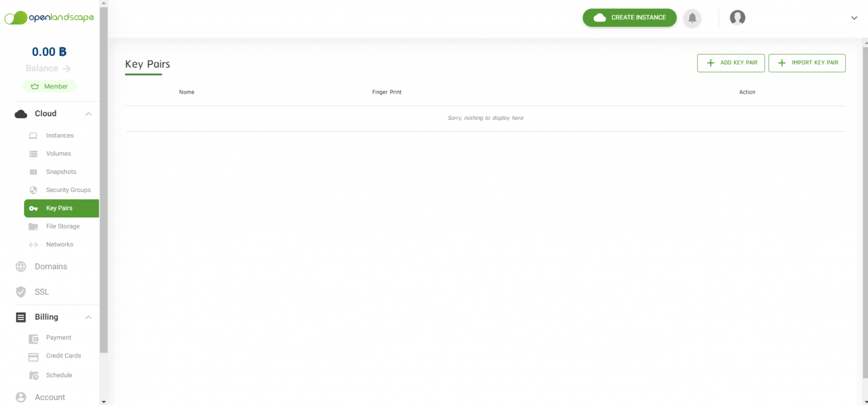The height and width of the screenshot is (405, 868).
Task: Collapse the Billing section chevron
Action: pos(88,317)
